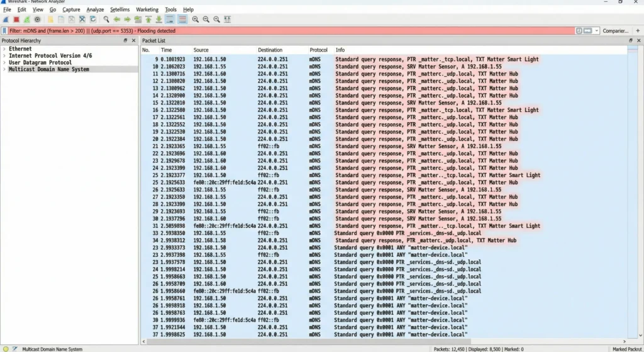
Task: Find a packet with the magnifier icon
Action: pos(106,20)
